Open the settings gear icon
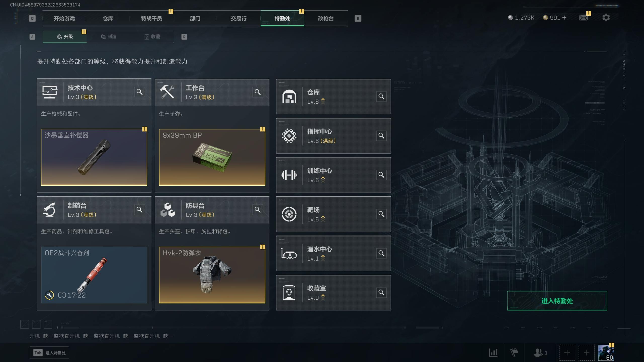644x362 pixels. pos(606,18)
